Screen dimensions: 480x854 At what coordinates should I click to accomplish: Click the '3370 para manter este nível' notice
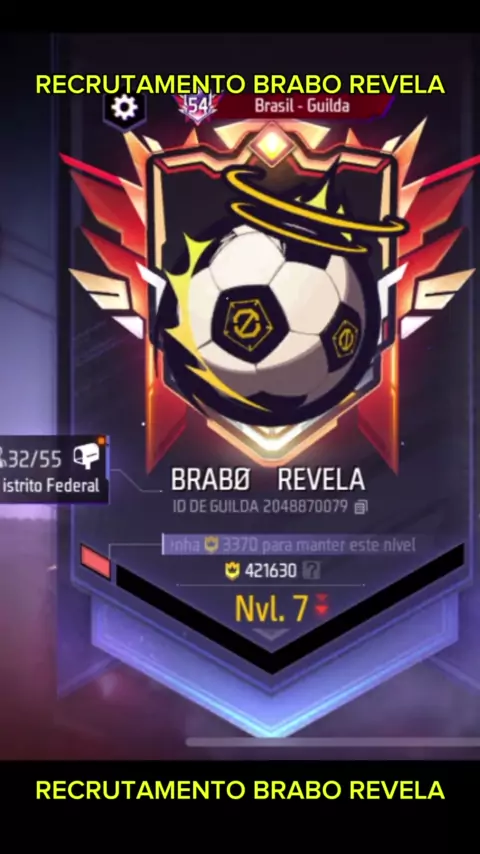point(289,544)
